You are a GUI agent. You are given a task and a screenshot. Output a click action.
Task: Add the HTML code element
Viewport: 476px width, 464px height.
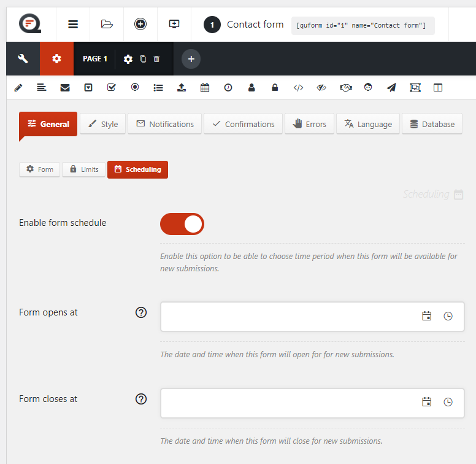click(x=298, y=88)
